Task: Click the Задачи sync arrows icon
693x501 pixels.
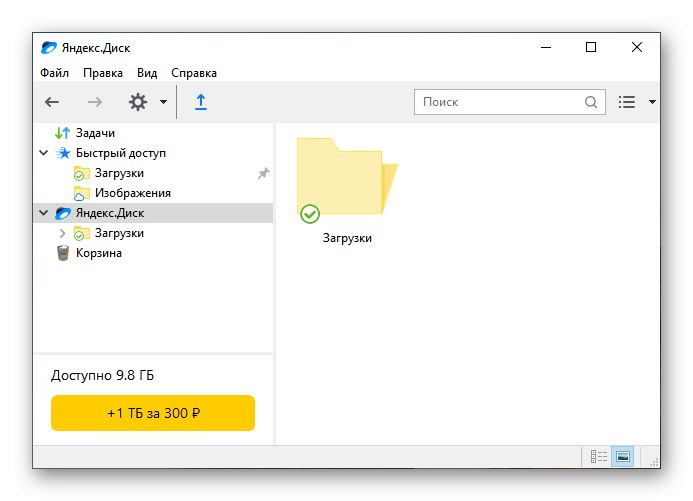Action: pos(62,133)
